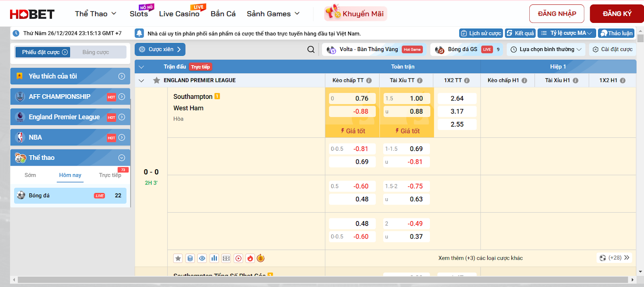
Task: Select 1X2 draw odds 2.55
Action: pos(457,124)
